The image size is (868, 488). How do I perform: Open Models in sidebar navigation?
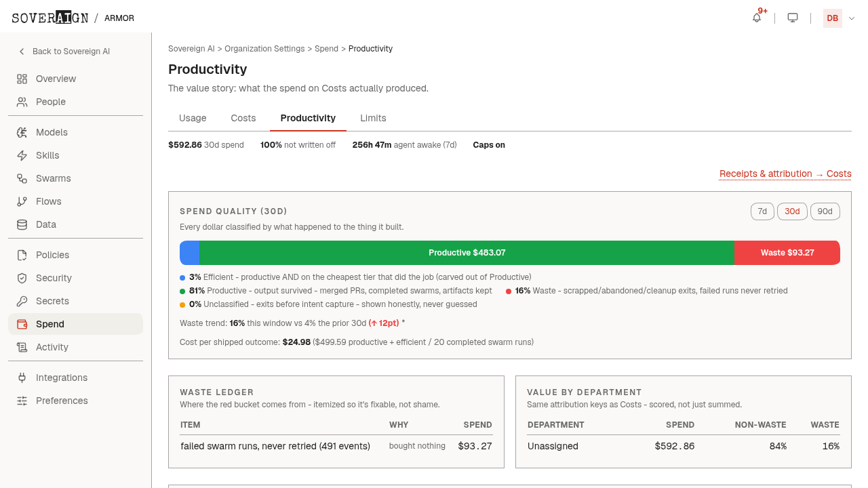coord(75,132)
